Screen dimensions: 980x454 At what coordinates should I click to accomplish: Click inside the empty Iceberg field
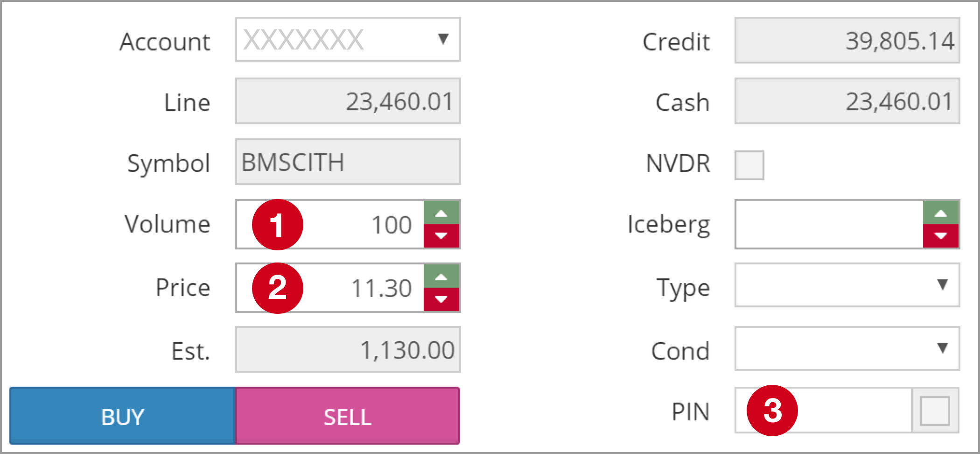coord(829,225)
